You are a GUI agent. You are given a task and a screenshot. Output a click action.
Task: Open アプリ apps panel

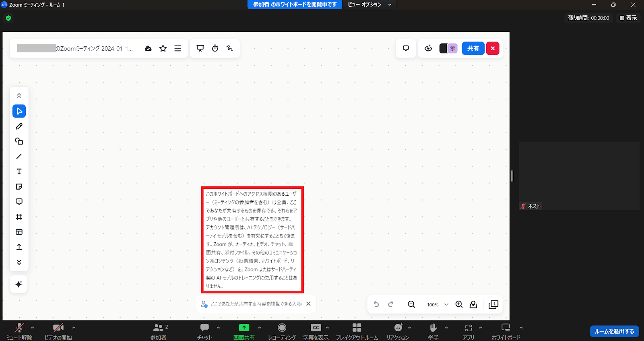[x=469, y=331]
